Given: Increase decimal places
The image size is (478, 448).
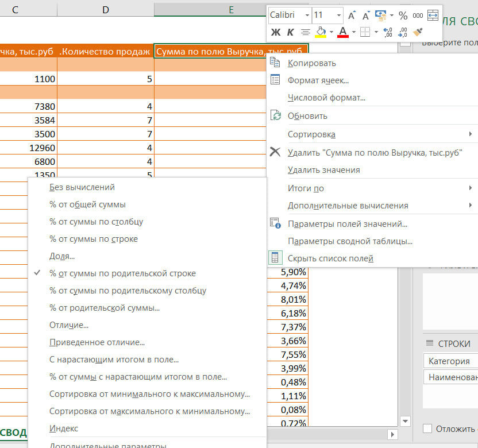Looking at the screenshot, I should (388, 32).
